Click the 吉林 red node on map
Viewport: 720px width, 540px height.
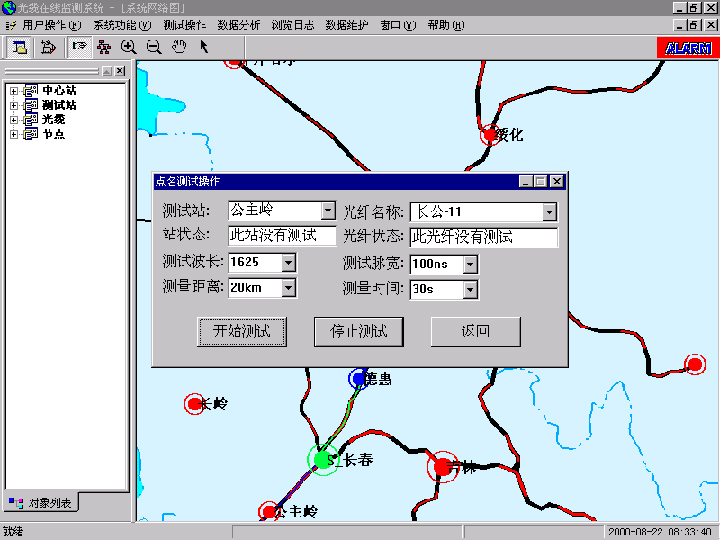tap(443, 467)
